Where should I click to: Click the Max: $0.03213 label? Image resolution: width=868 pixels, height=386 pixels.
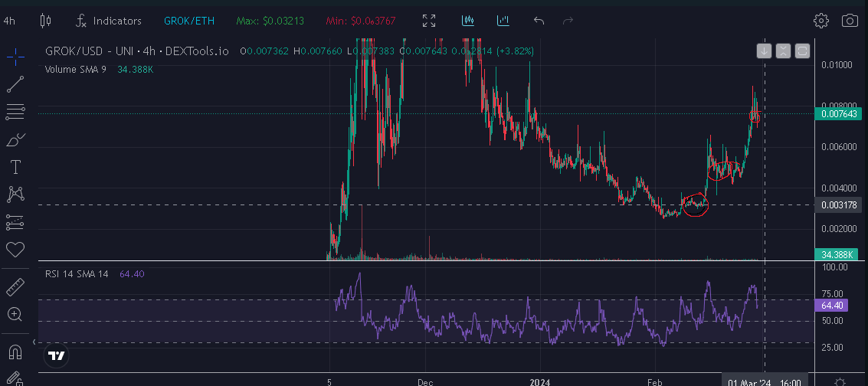[270, 21]
